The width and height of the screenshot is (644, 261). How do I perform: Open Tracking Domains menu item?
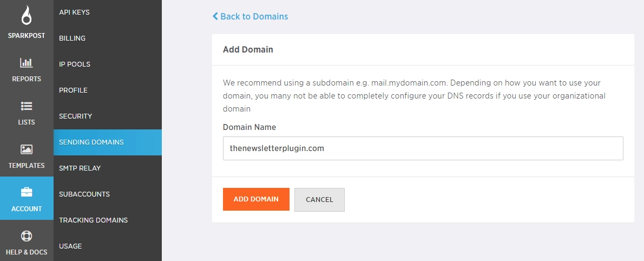pos(93,220)
